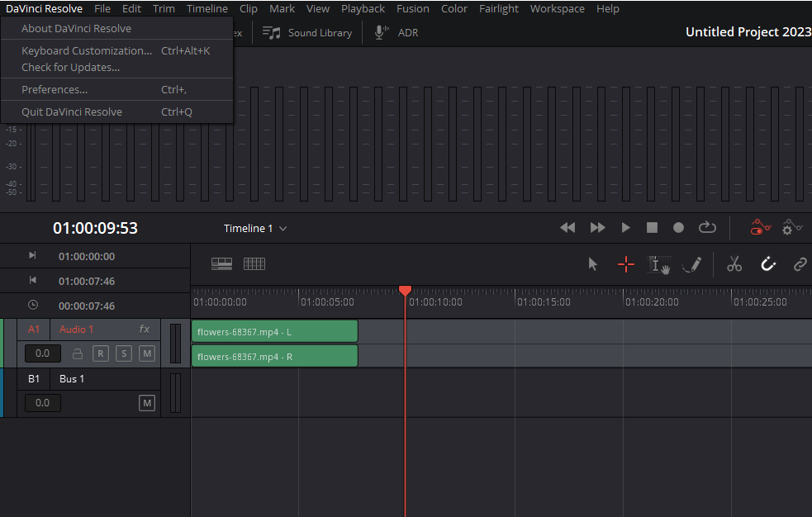The height and width of the screenshot is (517, 812).
Task: Switch to the grid view icon
Action: [x=254, y=264]
